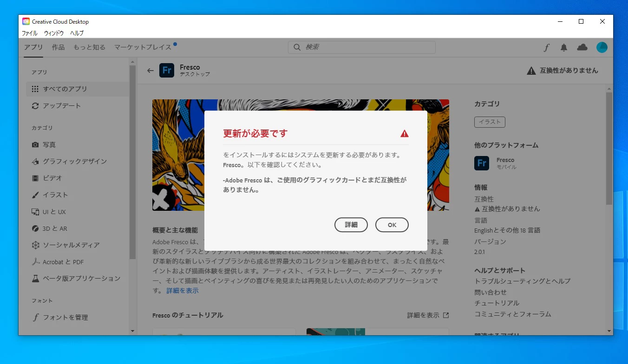
Task: Switch to the アプリ tab
Action: click(x=33, y=47)
